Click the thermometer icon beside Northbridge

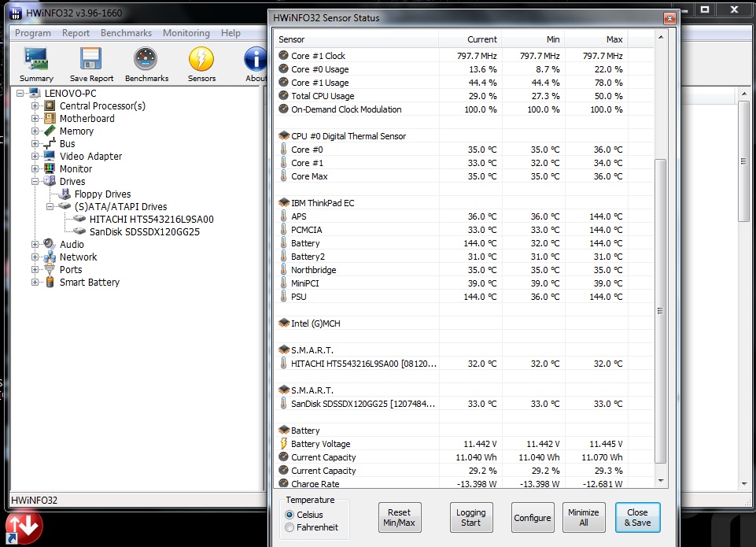(x=283, y=270)
